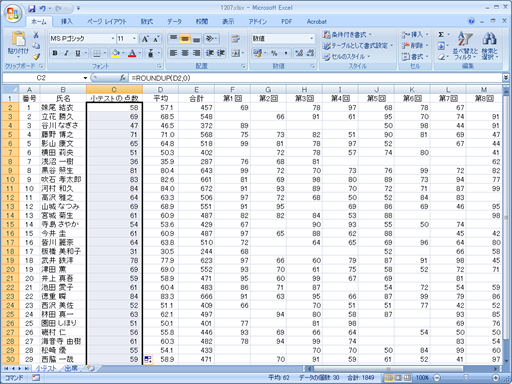Image resolution: width=512 pixels, height=384 pixels.
Task: Toggle Wrap Text in alignment group
Action: tap(235, 39)
